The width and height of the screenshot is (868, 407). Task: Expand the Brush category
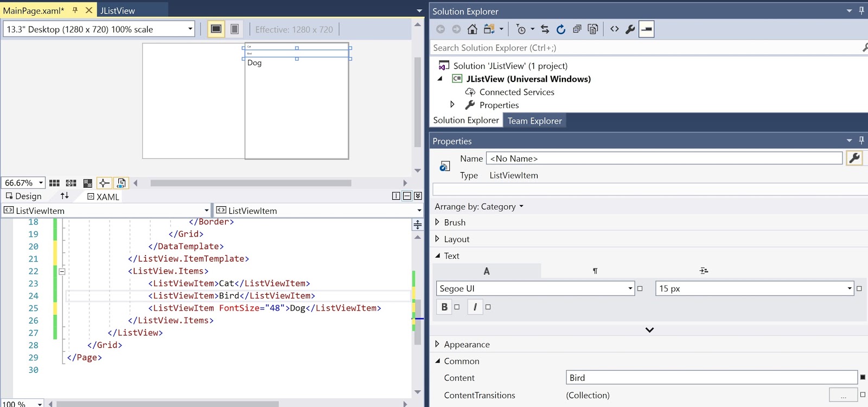click(437, 222)
